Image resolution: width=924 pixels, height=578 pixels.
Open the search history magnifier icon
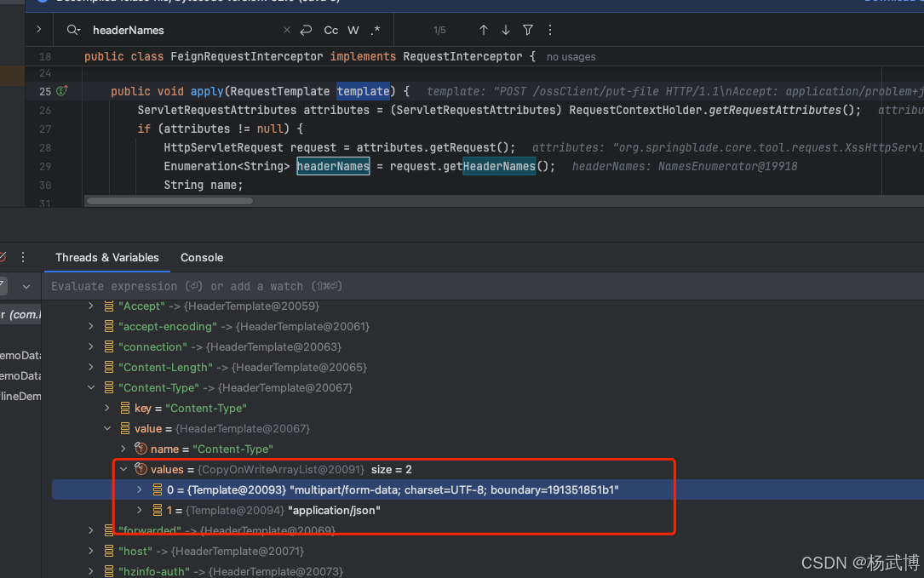(72, 30)
